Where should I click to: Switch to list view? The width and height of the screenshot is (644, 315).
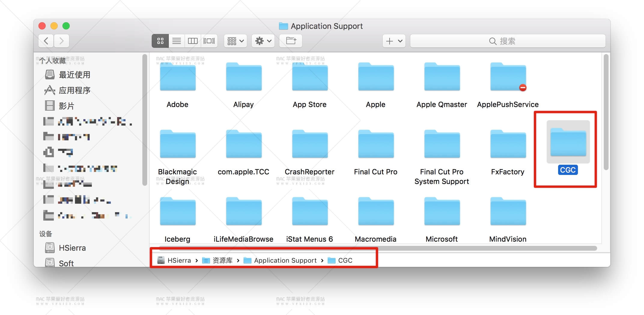point(177,41)
